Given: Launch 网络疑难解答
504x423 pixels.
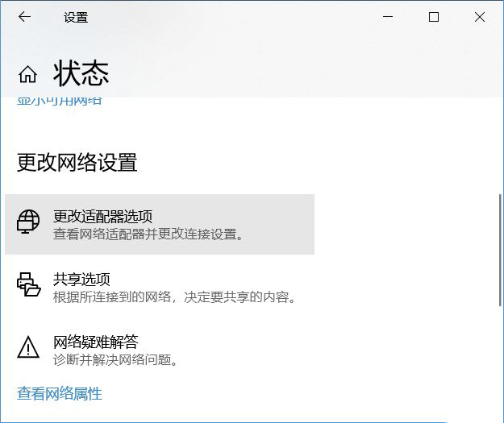Looking at the screenshot, I should click(x=95, y=342).
